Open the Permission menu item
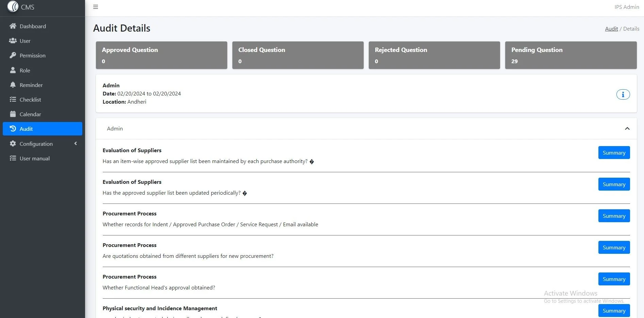Viewport: 644px width, 318px height. (43, 55)
